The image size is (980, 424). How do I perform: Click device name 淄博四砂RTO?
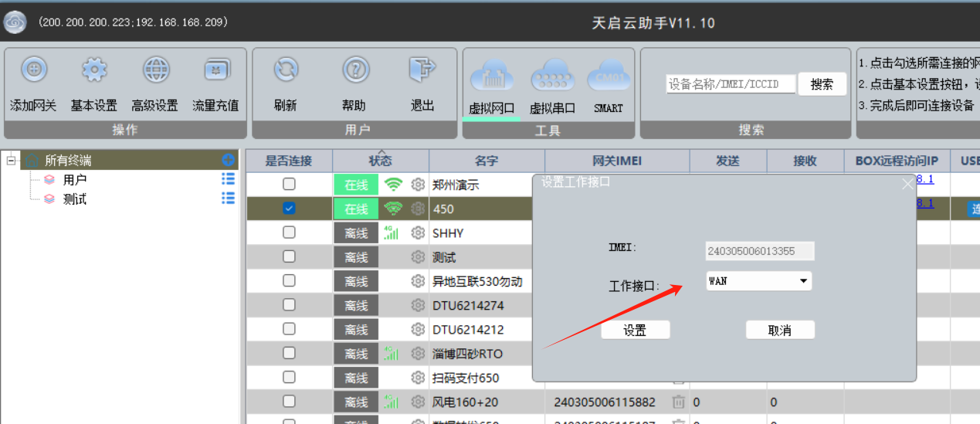(x=467, y=354)
